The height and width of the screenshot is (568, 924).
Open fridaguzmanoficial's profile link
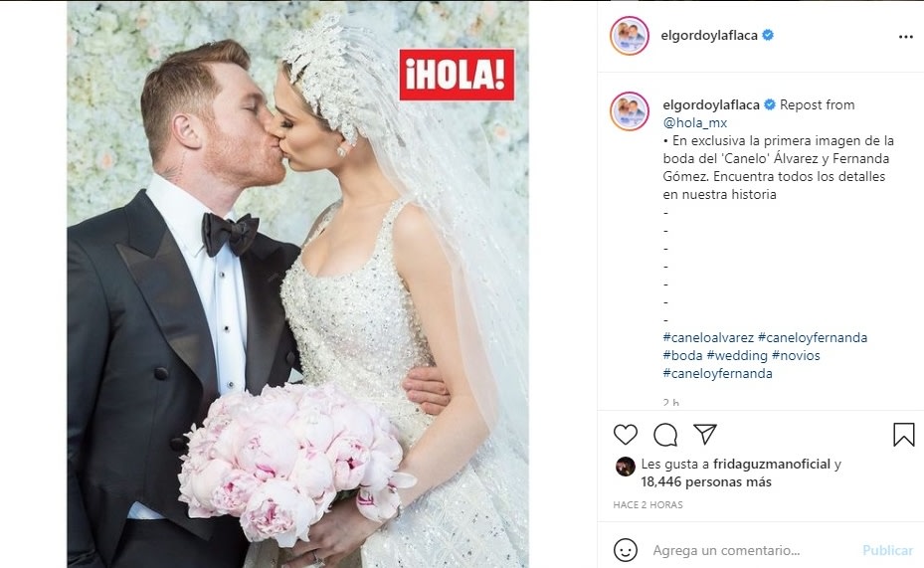pos(772,465)
